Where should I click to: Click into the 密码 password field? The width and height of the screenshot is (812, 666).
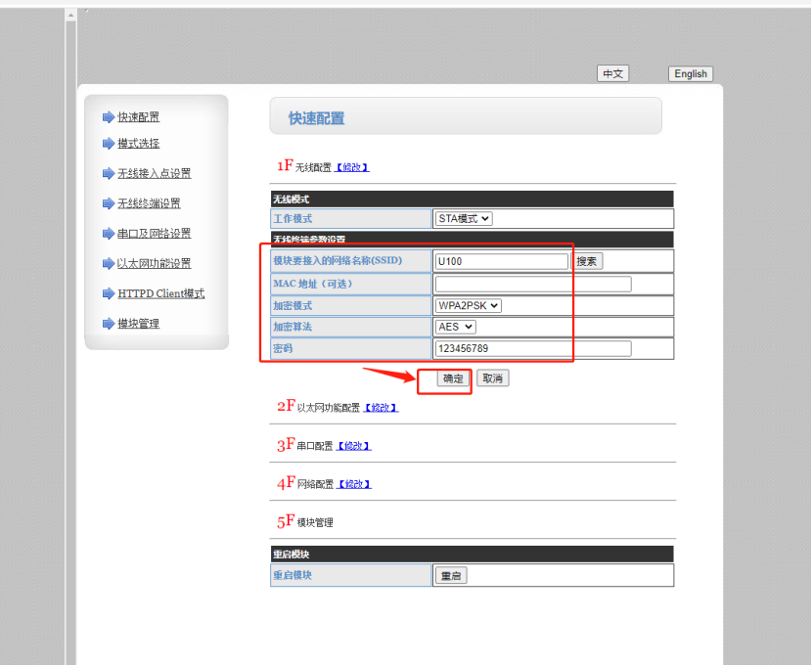pos(533,349)
